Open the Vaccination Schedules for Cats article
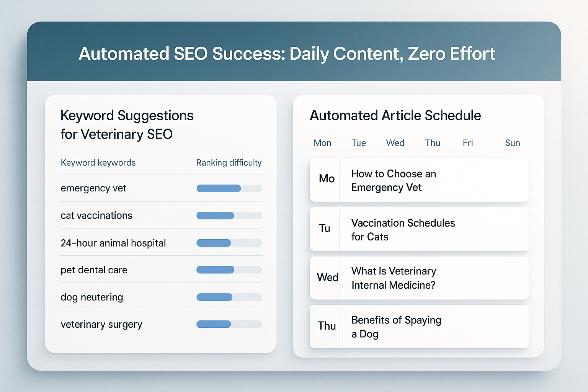 (419, 229)
